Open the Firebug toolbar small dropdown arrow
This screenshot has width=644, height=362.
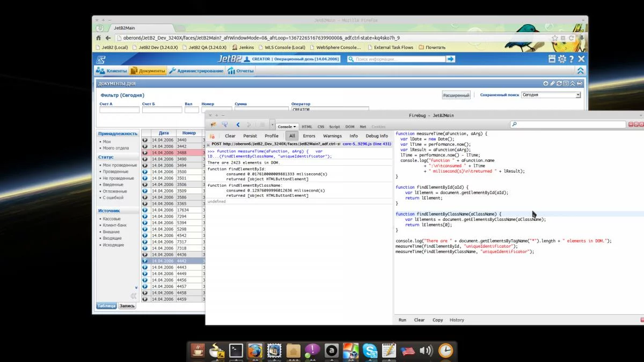pos(273,125)
